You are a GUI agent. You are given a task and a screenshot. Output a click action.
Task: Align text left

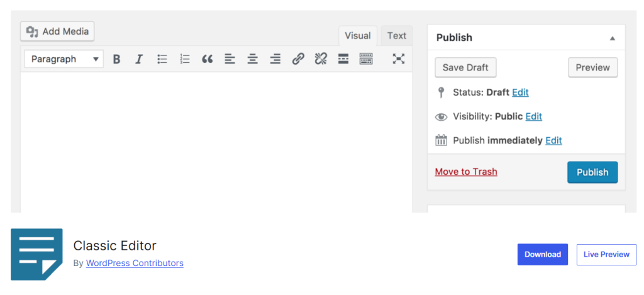click(x=230, y=59)
